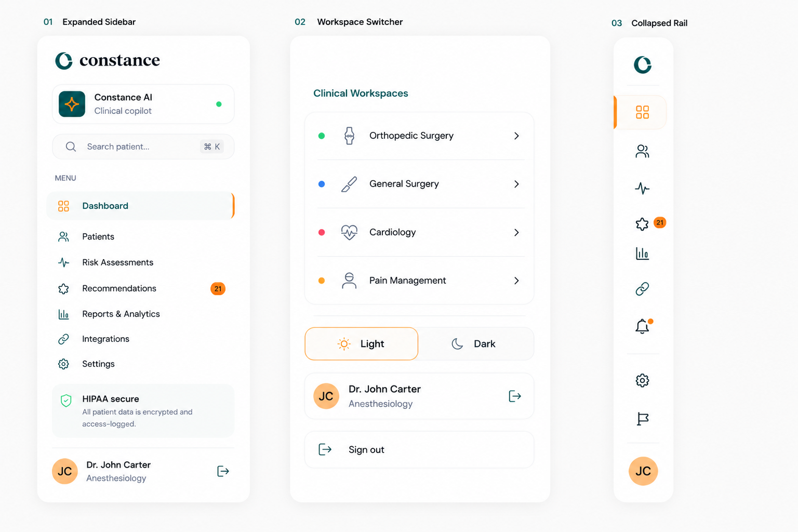
Task: Open Risk Assessments pulse icon in collapsed rail
Action: point(643,188)
